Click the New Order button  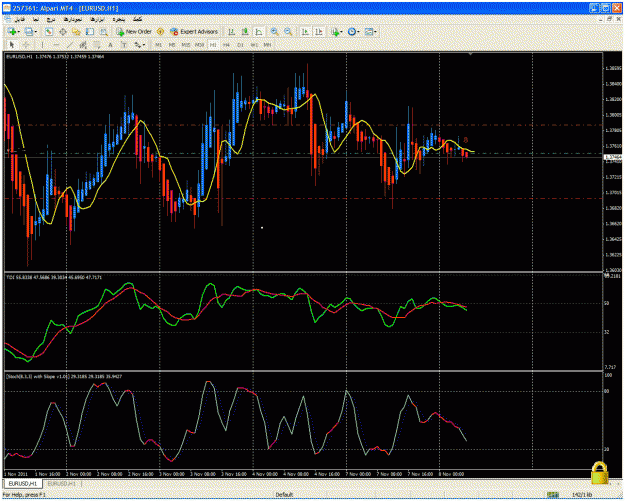point(134,31)
